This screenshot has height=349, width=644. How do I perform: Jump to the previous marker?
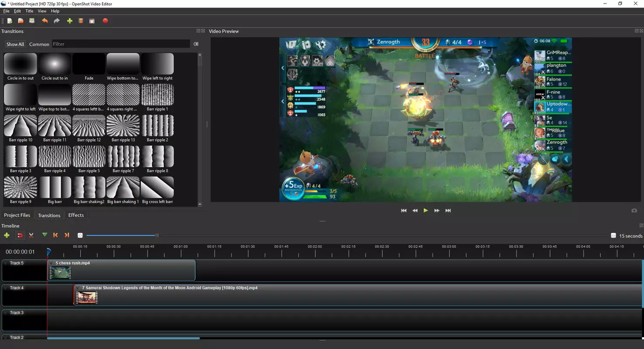coord(55,235)
